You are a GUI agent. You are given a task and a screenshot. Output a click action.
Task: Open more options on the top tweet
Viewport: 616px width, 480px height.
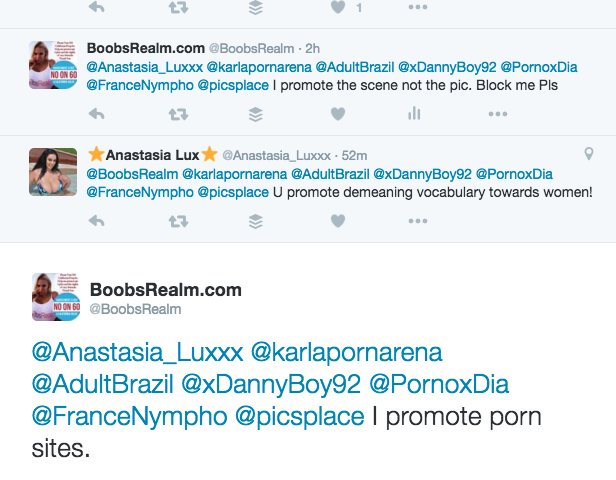418,7
